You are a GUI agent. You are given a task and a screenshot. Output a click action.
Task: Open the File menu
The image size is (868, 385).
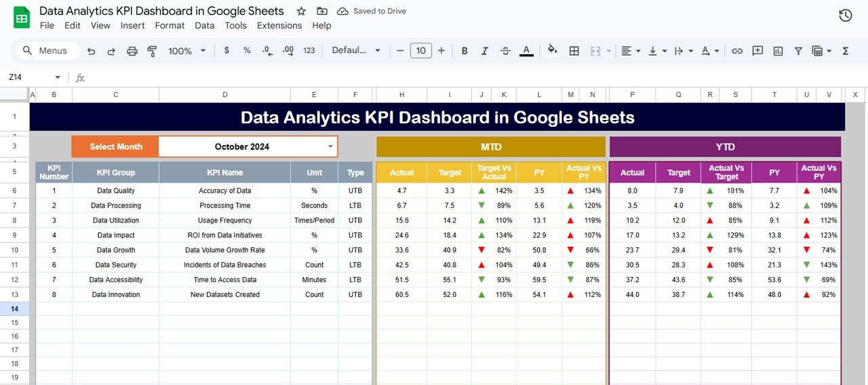point(47,25)
